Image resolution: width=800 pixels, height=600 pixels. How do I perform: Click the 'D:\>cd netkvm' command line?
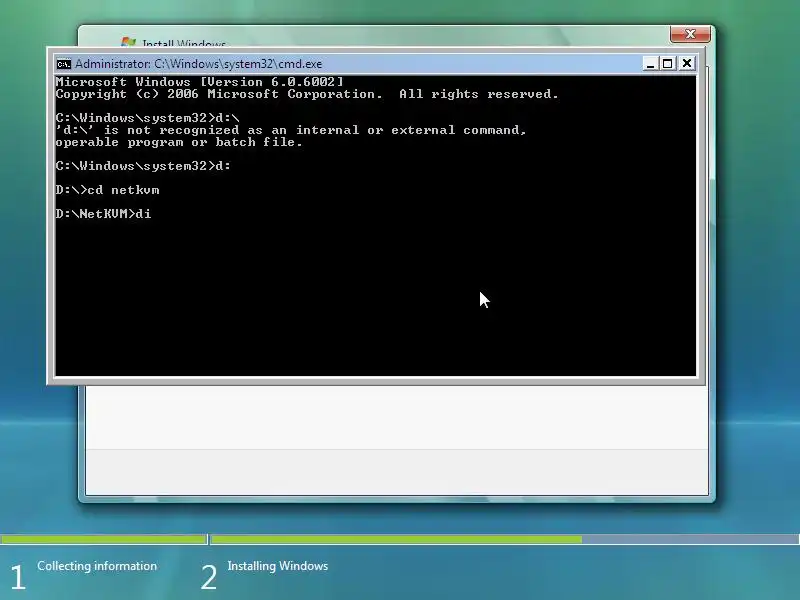coord(108,190)
